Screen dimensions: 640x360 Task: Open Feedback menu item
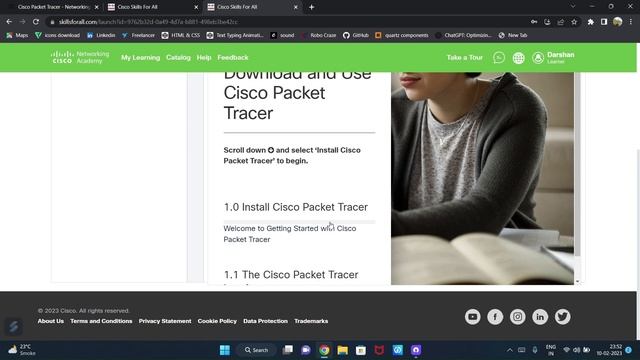point(233,58)
